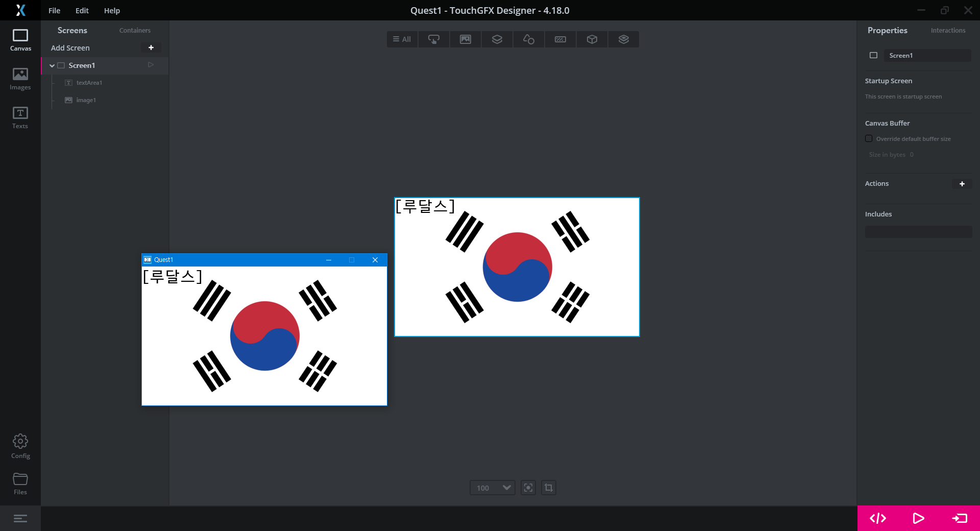Switch to the Properties tab

click(888, 31)
